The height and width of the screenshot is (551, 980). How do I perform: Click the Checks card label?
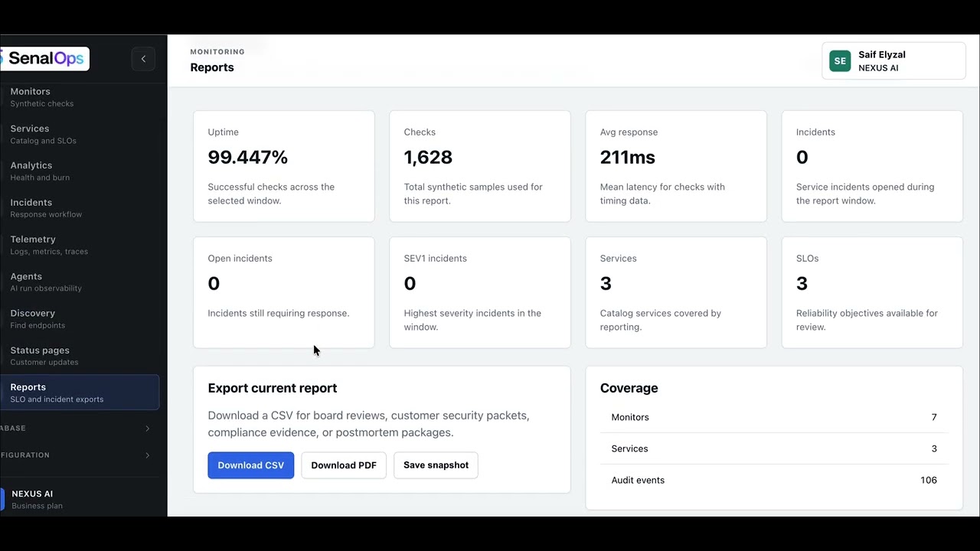coord(420,132)
